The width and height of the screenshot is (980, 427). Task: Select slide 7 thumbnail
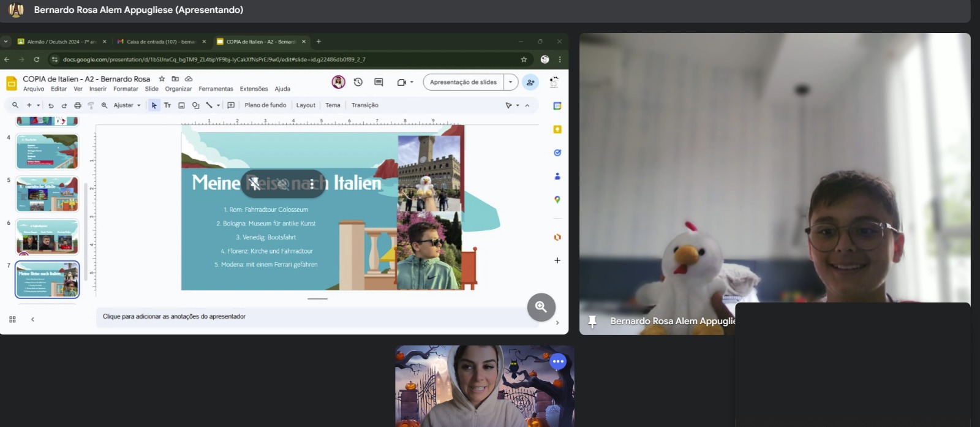[x=47, y=279]
